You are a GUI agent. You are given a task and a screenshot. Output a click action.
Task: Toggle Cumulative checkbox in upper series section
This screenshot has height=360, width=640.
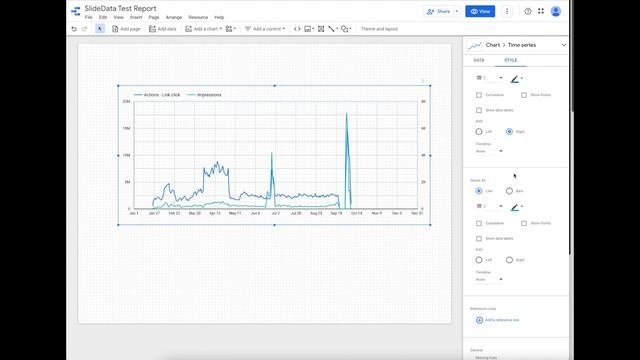point(479,95)
